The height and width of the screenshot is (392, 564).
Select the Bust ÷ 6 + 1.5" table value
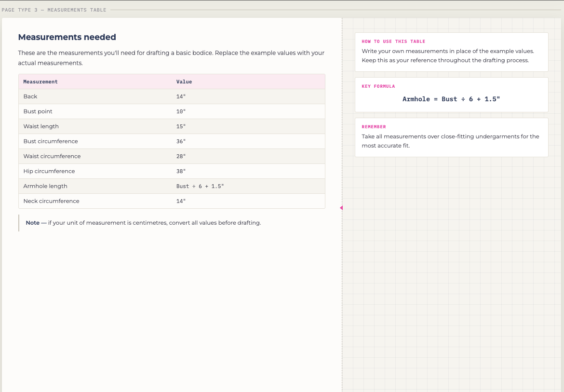[x=200, y=186]
